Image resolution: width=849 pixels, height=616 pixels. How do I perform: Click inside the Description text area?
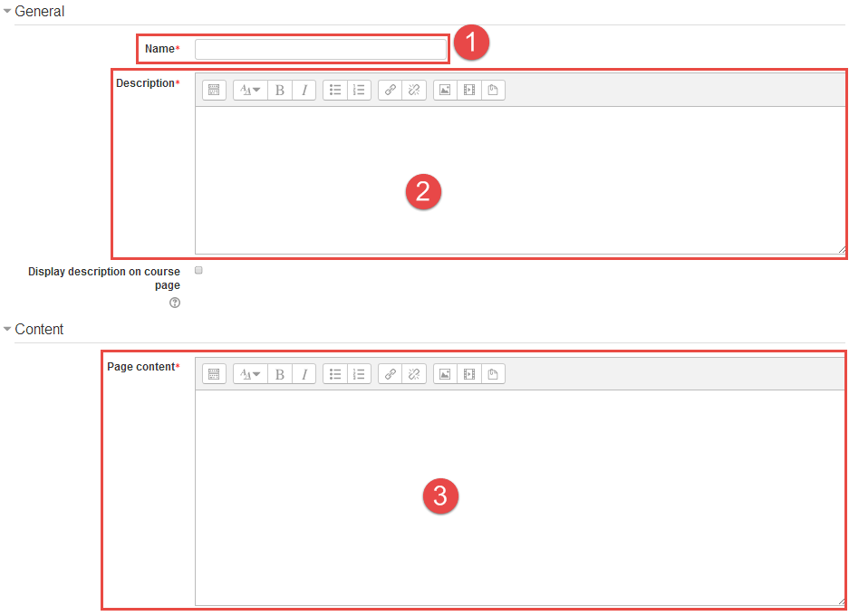point(519,181)
